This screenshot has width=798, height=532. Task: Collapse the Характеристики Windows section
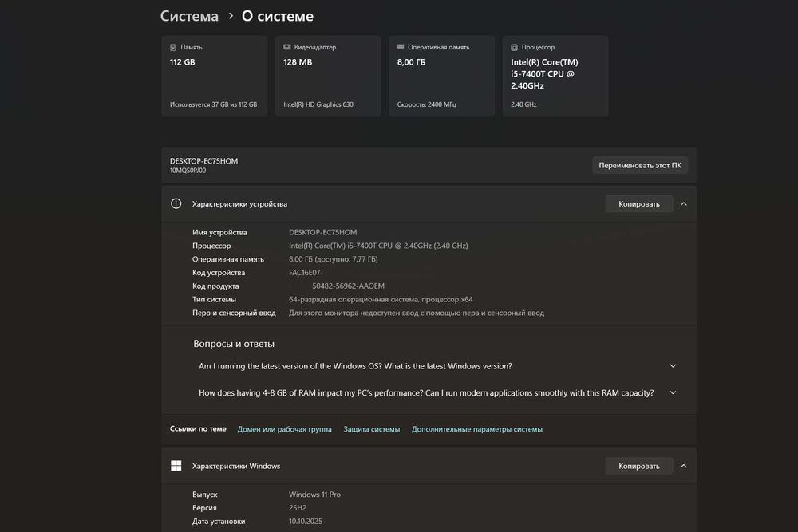point(684,466)
